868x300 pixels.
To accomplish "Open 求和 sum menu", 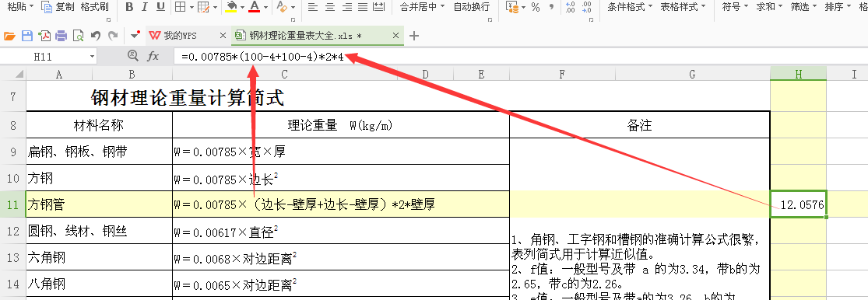I will click(x=769, y=7).
